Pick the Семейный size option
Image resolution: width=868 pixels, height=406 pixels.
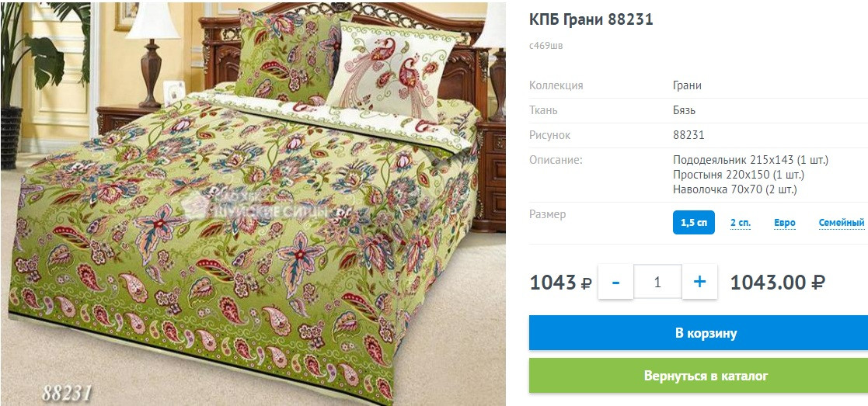pos(842,223)
